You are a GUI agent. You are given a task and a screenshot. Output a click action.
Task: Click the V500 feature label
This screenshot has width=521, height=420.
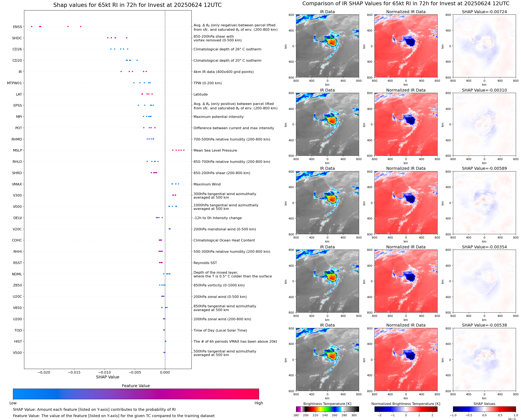click(x=17, y=353)
